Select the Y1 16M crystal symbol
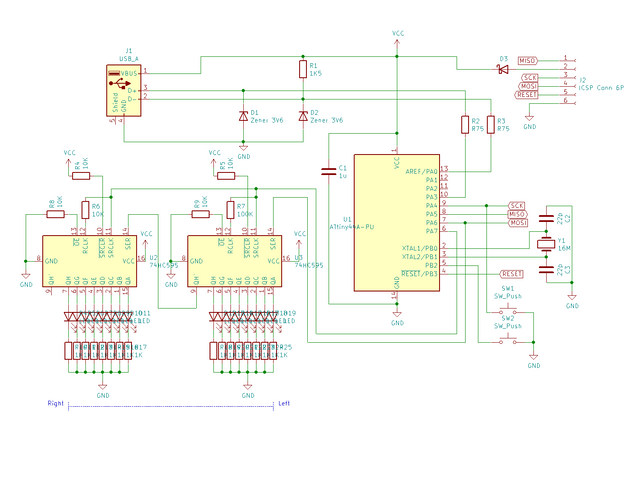 546,243
